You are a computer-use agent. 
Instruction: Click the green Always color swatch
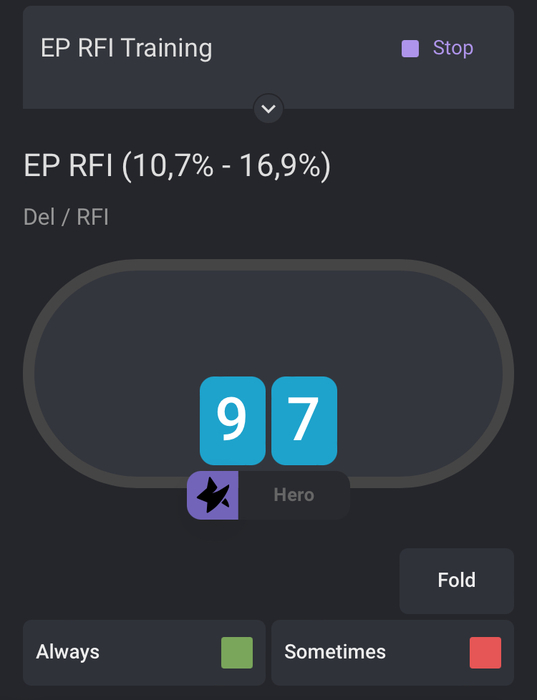237,652
